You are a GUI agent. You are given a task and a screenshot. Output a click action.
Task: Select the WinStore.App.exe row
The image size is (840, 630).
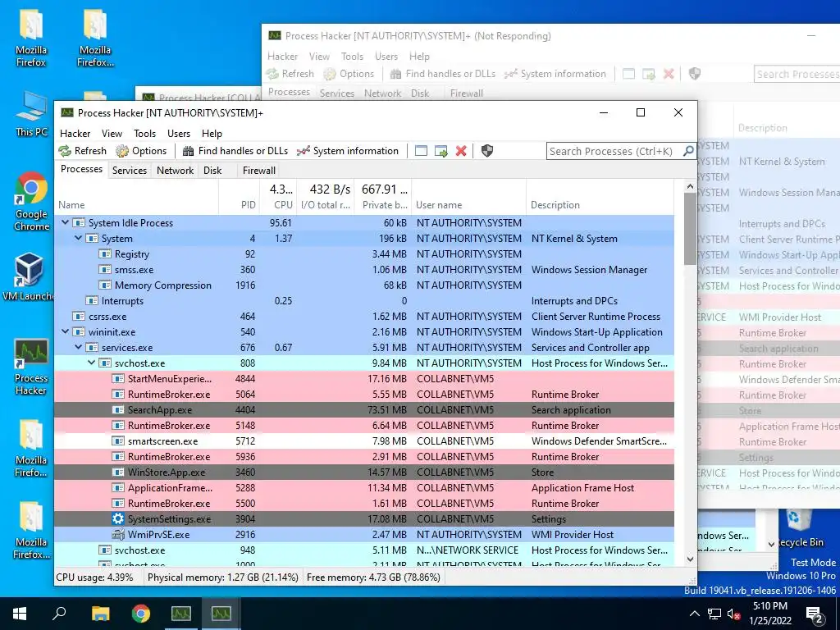(364, 472)
